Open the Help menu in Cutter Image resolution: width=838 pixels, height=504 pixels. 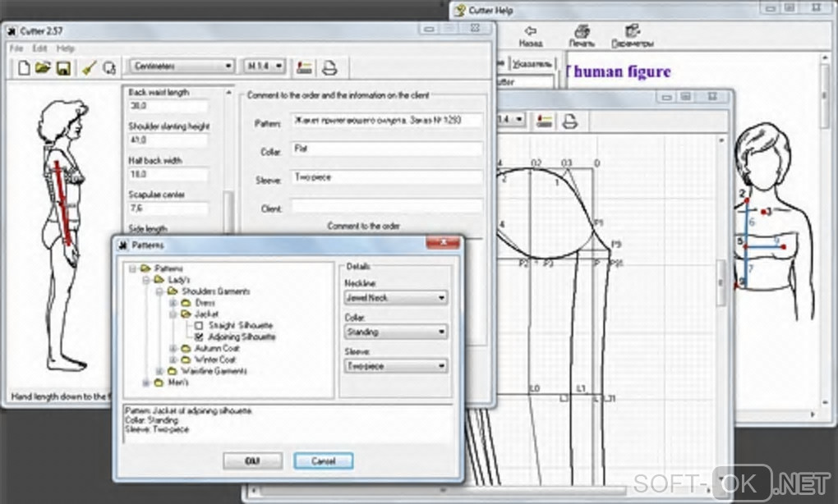tap(66, 48)
